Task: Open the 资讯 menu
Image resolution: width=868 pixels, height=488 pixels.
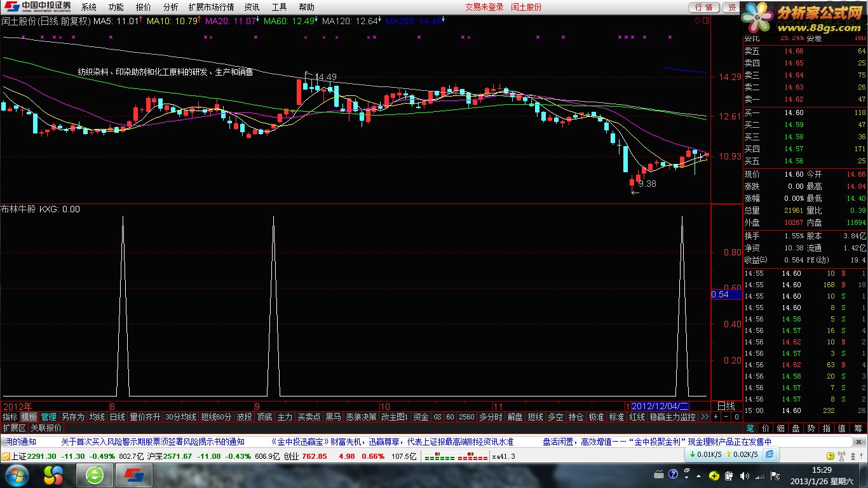Action: (252, 7)
